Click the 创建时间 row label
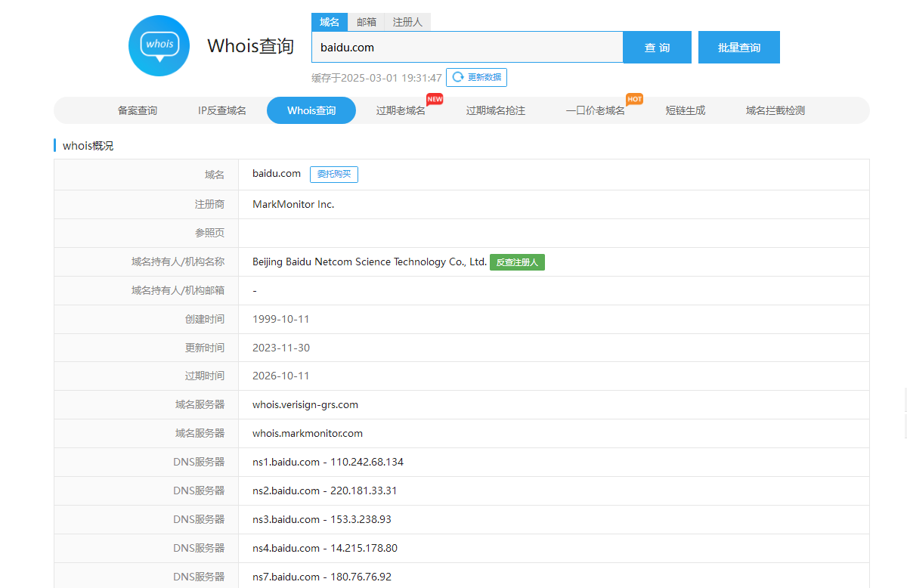Viewport: 907px width, 588px height. 205,319
